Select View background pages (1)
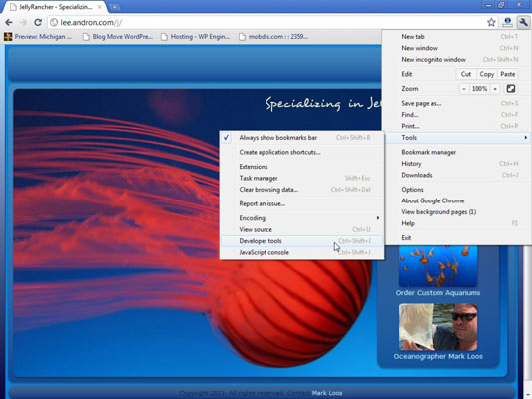This screenshot has height=399, width=532. pos(458,212)
